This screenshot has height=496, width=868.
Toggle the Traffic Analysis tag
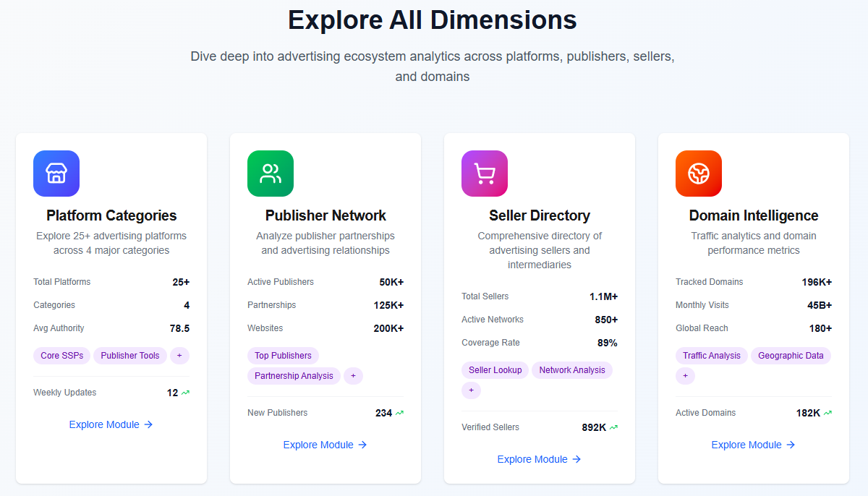tap(711, 355)
